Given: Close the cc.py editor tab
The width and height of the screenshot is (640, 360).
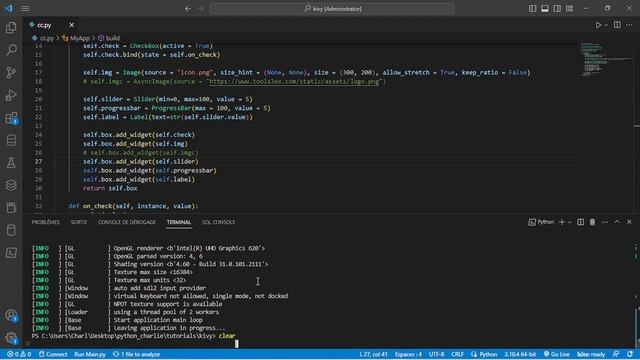Looking at the screenshot, I should [71, 25].
